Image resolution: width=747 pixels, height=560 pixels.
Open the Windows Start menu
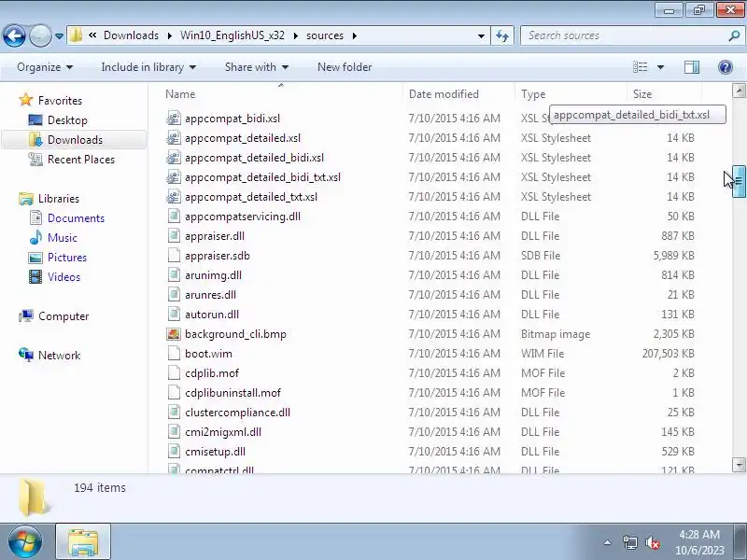point(25,541)
